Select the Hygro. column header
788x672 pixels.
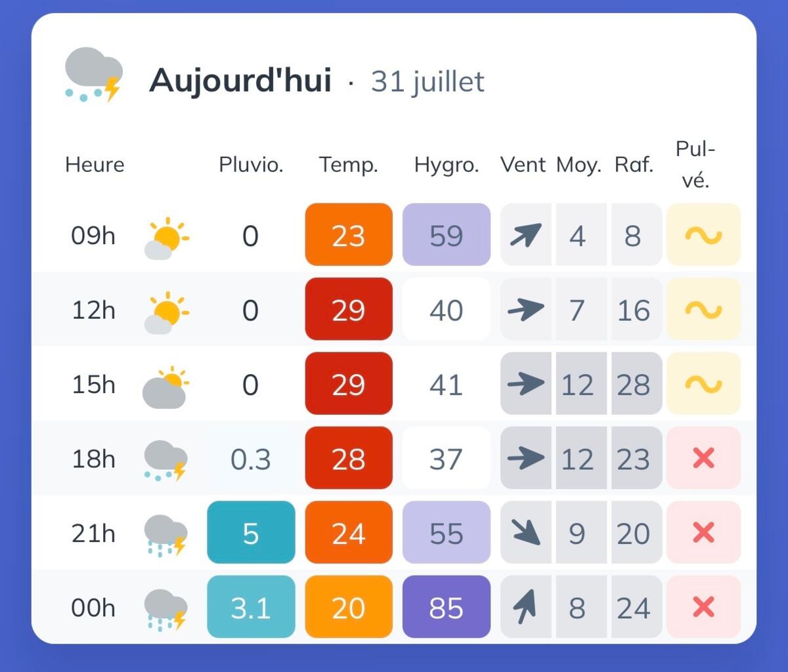click(x=447, y=165)
